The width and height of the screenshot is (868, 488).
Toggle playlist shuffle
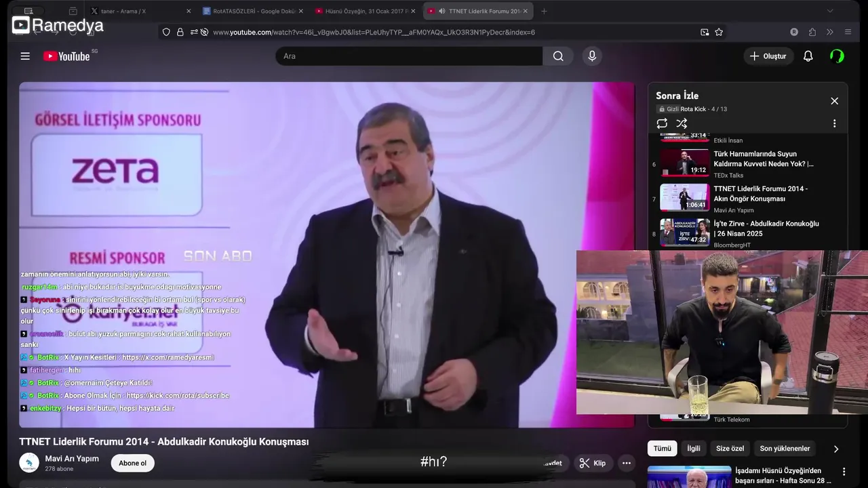pyautogui.click(x=682, y=123)
